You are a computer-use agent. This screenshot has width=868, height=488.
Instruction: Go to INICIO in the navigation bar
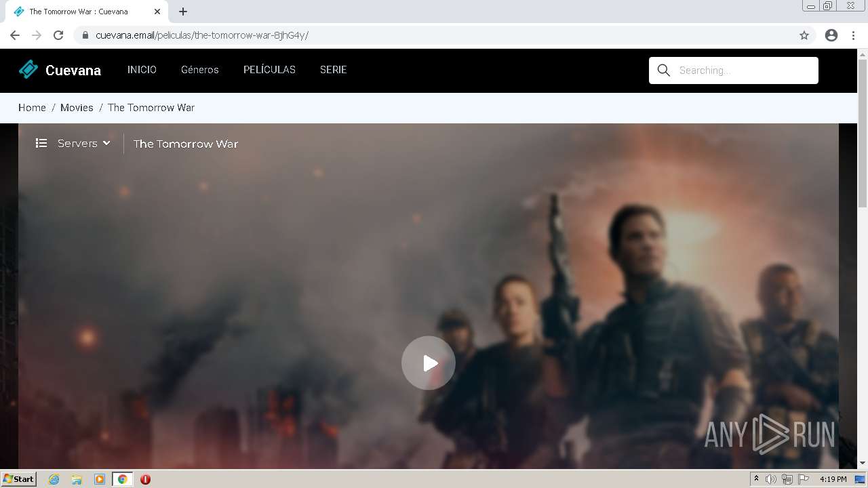coord(142,70)
